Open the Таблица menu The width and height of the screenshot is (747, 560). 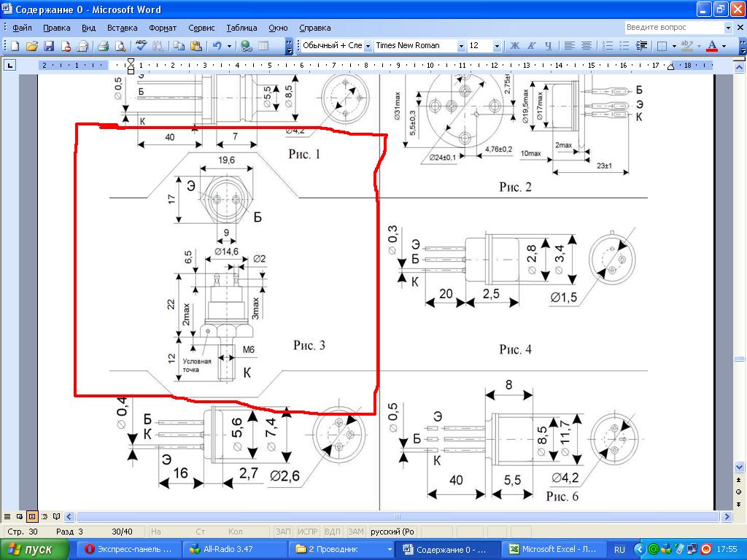[241, 28]
